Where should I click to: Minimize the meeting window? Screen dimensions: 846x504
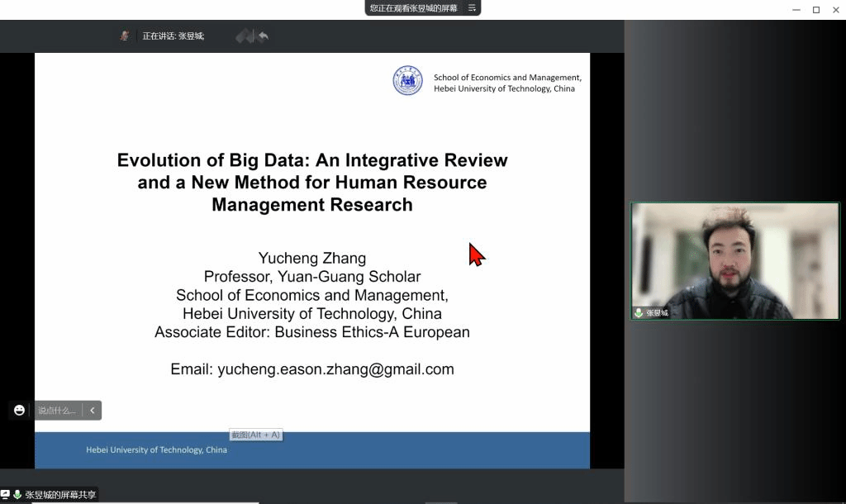pos(796,9)
